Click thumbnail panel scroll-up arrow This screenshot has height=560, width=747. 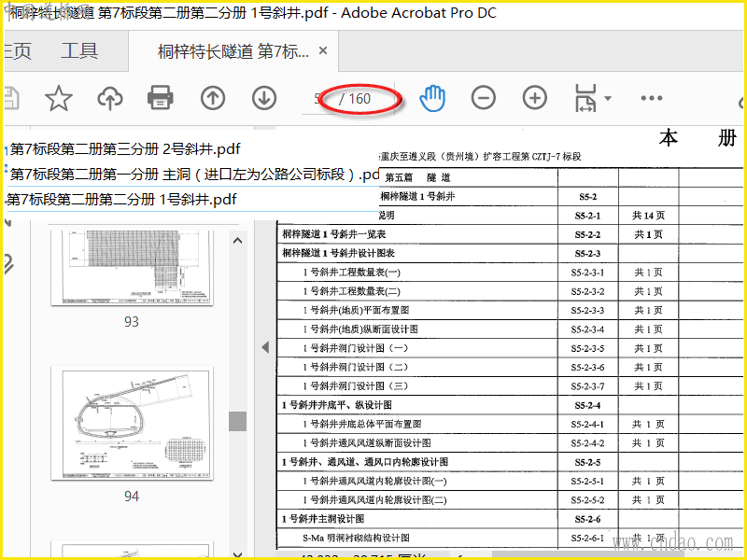tap(237, 241)
